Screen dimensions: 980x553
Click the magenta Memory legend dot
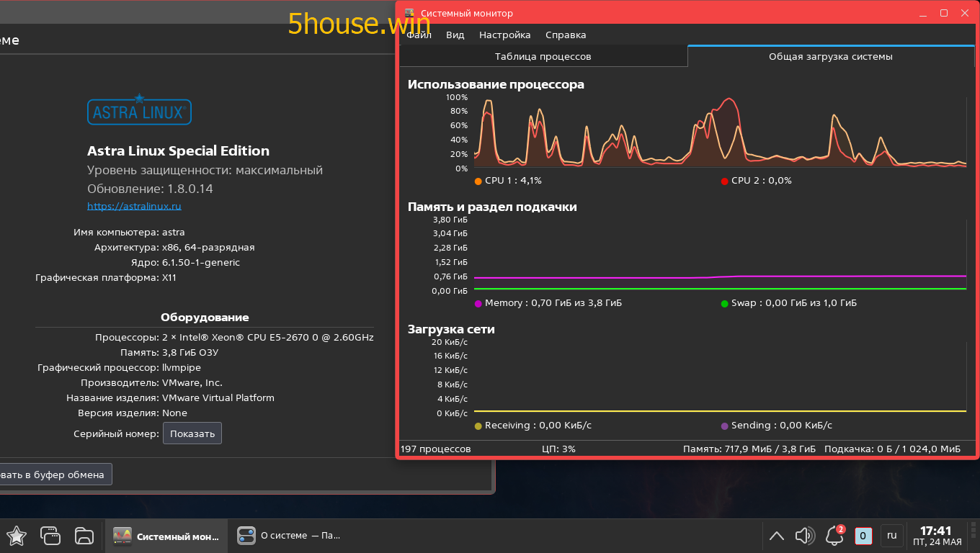point(478,303)
